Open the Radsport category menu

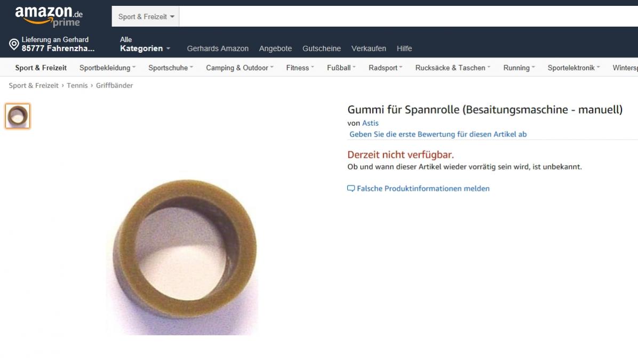(x=385, y=68)
